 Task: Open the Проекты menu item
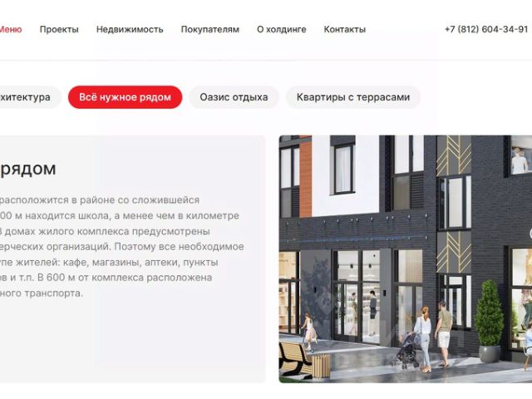(x=59, y=30)
